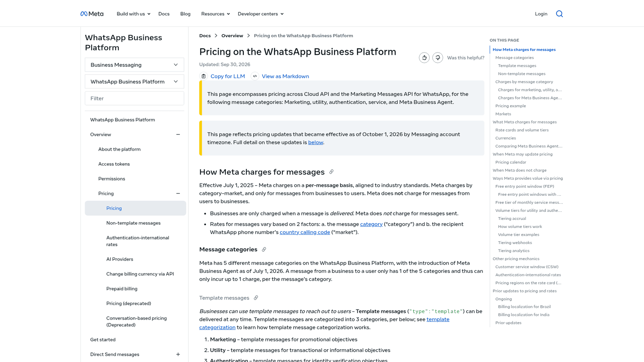Open the 'country calling code' link
This screenshot has width=644, height=362.
click(305, 232)
